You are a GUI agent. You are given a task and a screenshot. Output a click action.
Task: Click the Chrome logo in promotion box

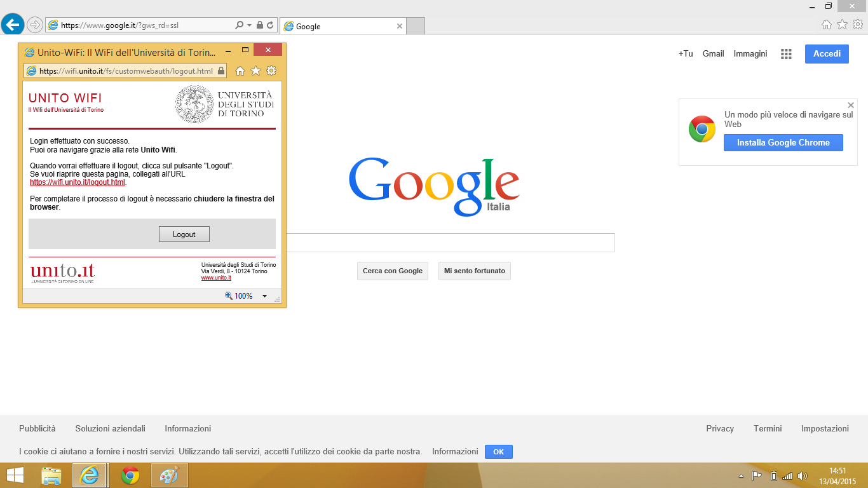point(702,129)
